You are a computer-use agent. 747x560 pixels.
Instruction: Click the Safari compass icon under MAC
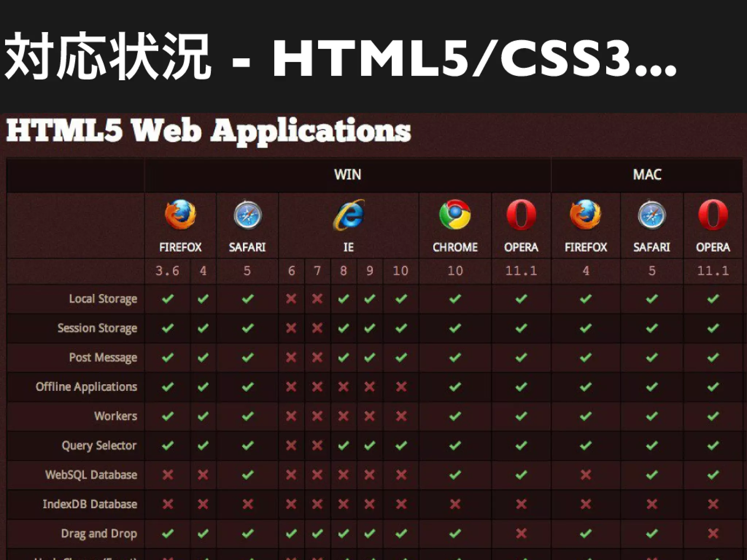coord(652,215)
